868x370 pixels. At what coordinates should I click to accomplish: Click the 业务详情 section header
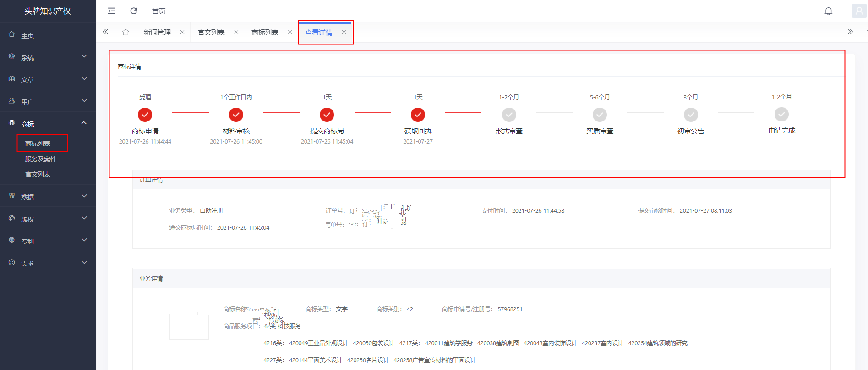[x=151, y=278]
